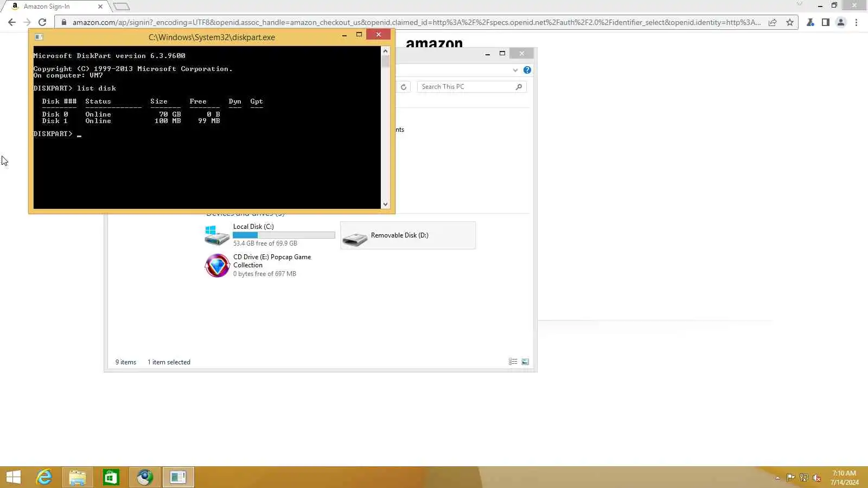Click the Chrome address bar URL
This screenshot has width=868, height=488.
point(416,22)
